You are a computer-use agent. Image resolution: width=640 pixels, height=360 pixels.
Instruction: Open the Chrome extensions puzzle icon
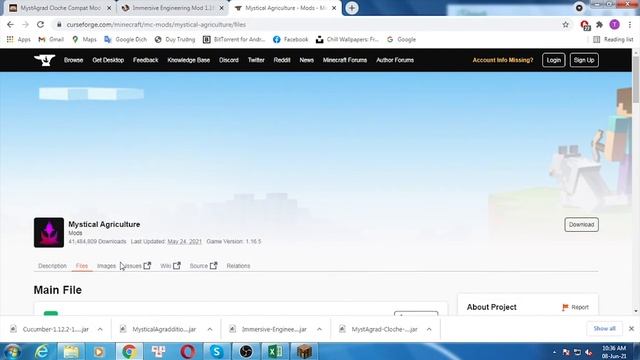[599, 24]
